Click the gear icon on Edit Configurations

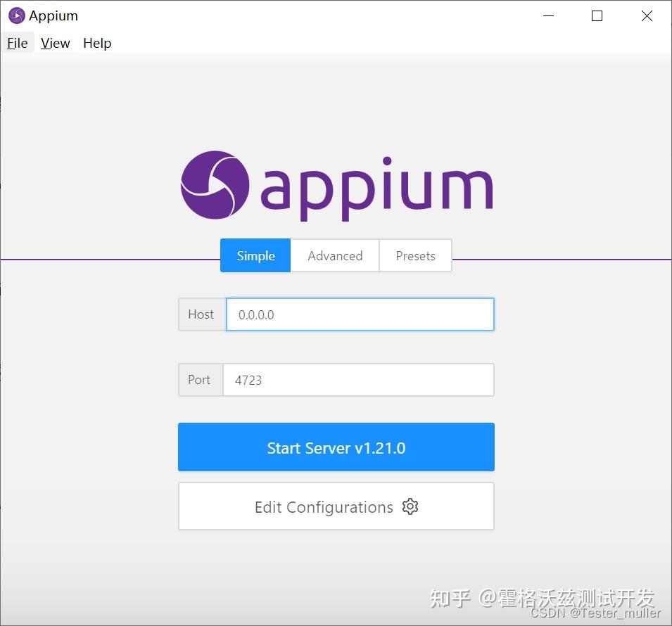click(x=410, y=506)
